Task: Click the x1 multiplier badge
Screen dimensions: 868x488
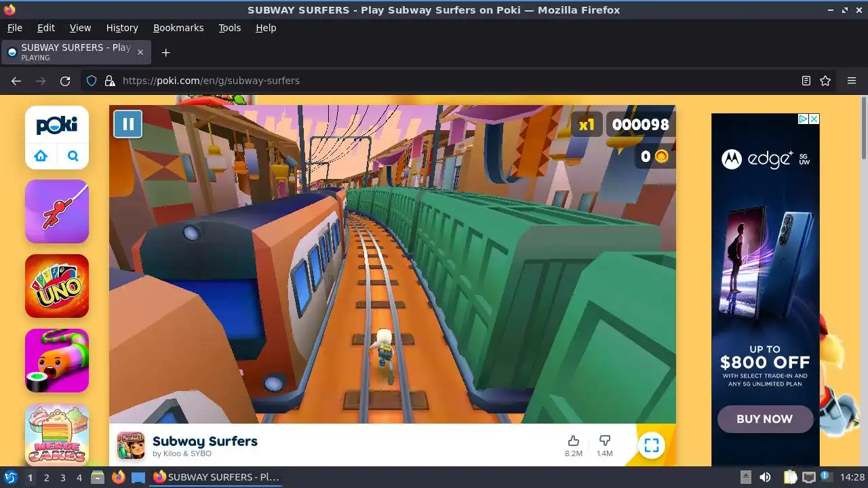Action: (587, 124)
